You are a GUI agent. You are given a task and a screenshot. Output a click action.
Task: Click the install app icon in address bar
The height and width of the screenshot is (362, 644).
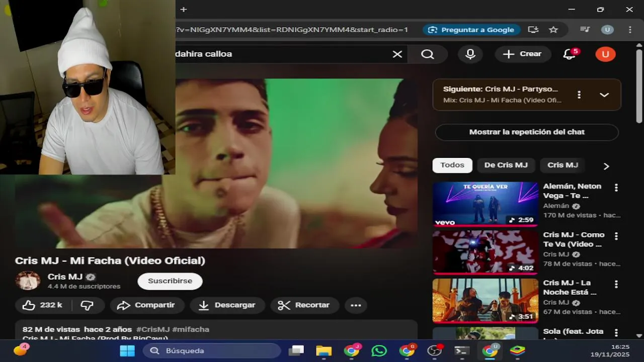click(x=533, y=30)
